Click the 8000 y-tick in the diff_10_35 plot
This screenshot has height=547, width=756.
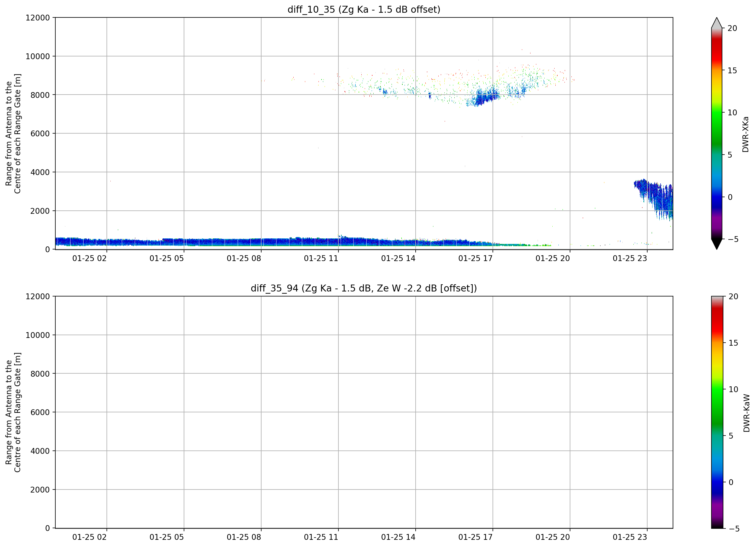40,95
